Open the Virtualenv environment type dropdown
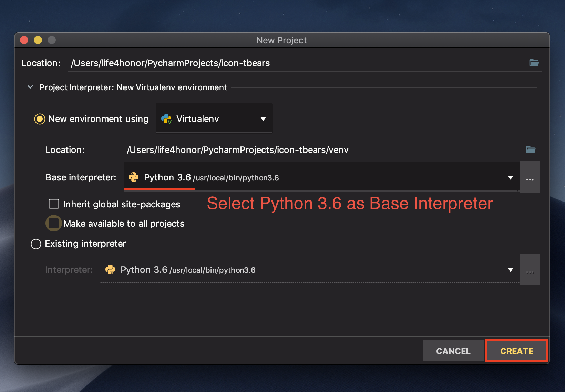565x392 pixels. coord(214,118)
